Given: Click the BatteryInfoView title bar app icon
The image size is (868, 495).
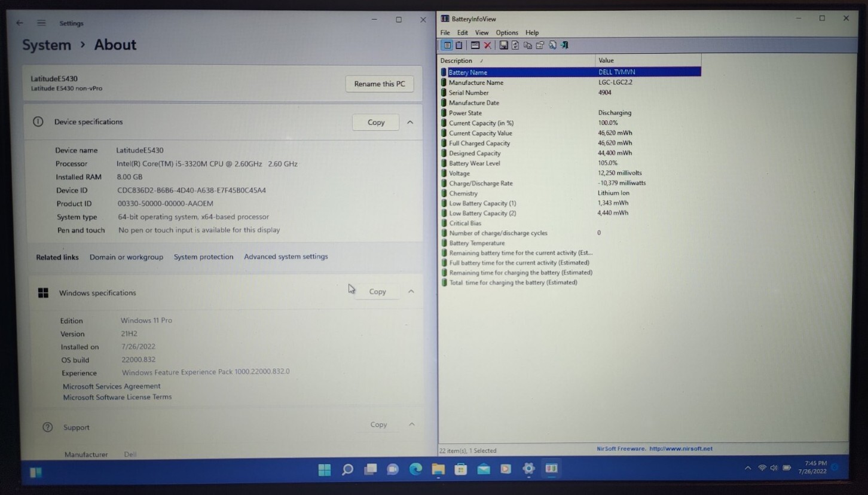Looking at the screenshot, I should tap(445, 19).
